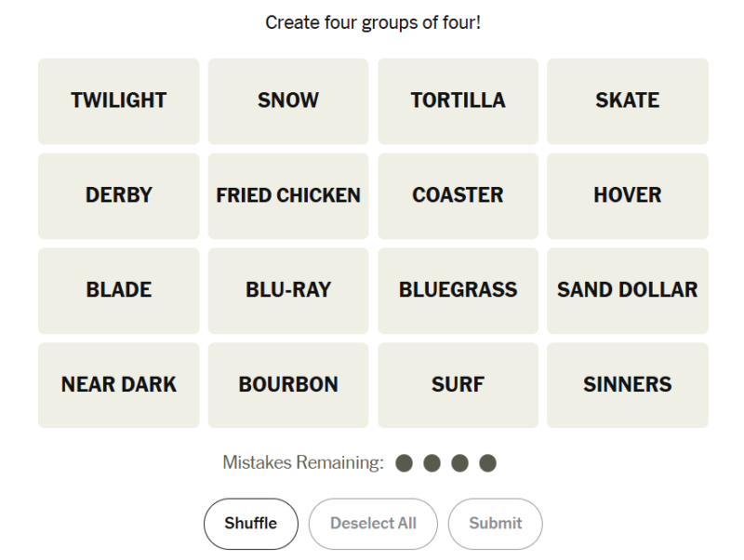This screenshot has width=744, height=560.
Task: Select the SINNERS tile
Action: [x=627, y=385]
